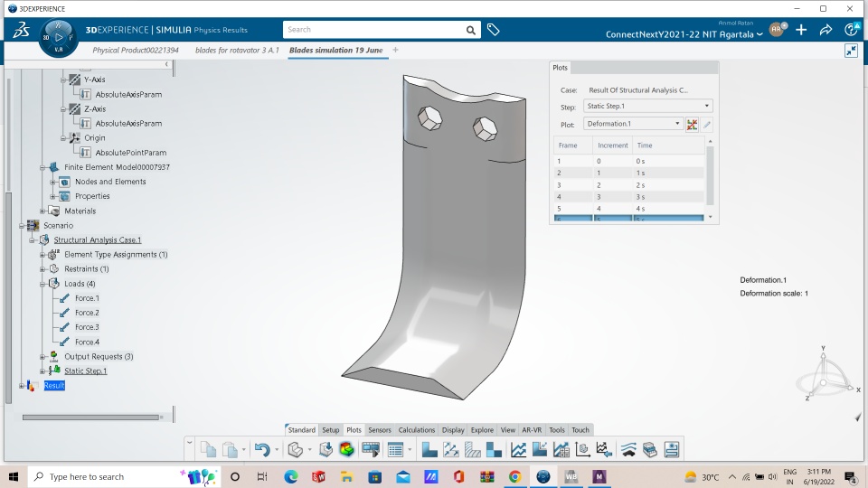
Task: Open the user platform dropdown ConnectNextY2021-22
Action: pyautogui.click(x=684, y=34)
